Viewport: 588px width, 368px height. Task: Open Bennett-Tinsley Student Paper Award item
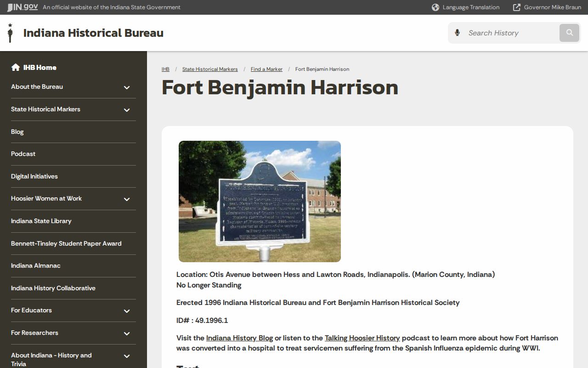pos(66,243)
